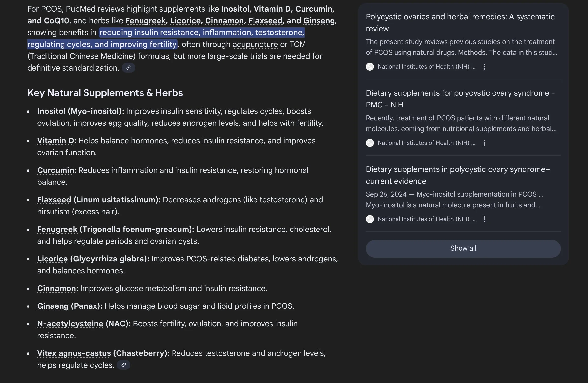Image resolution: width=588 pixels, height=383 pixels.
Task: Click the N-acetylcysteine bullet link
Action: pyautogui.click(x=70, y=324)
